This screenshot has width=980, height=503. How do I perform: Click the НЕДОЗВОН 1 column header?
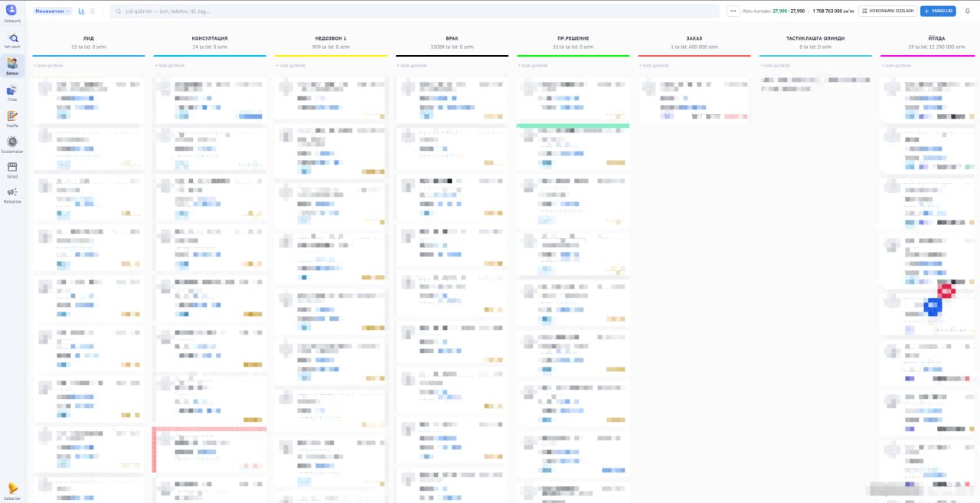pyautogui.click(x=331, y=38)
